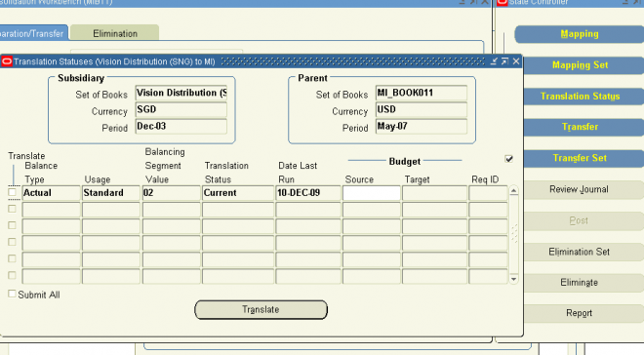Switch to the Preparation/Transfer tab
644x355 pixels.
pos(33,33)
